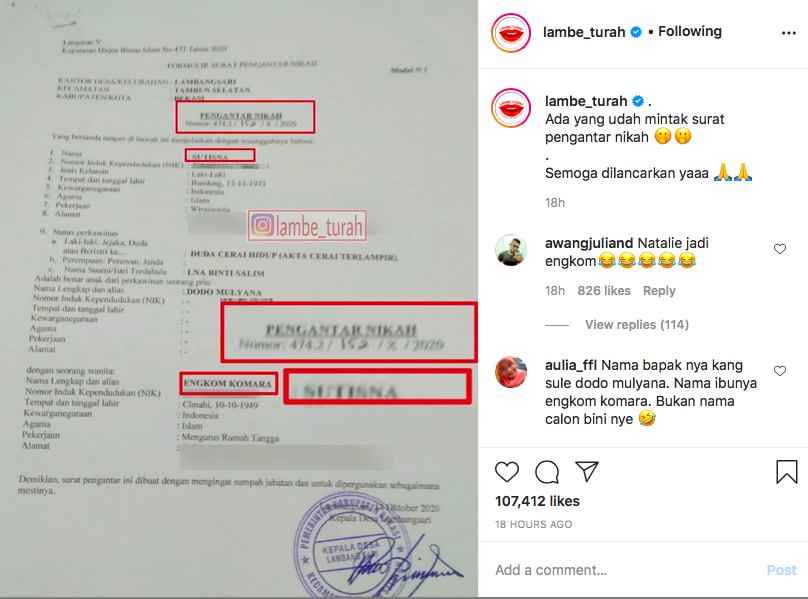Click the marriage letter post image
808x599 pixels.
239,299
